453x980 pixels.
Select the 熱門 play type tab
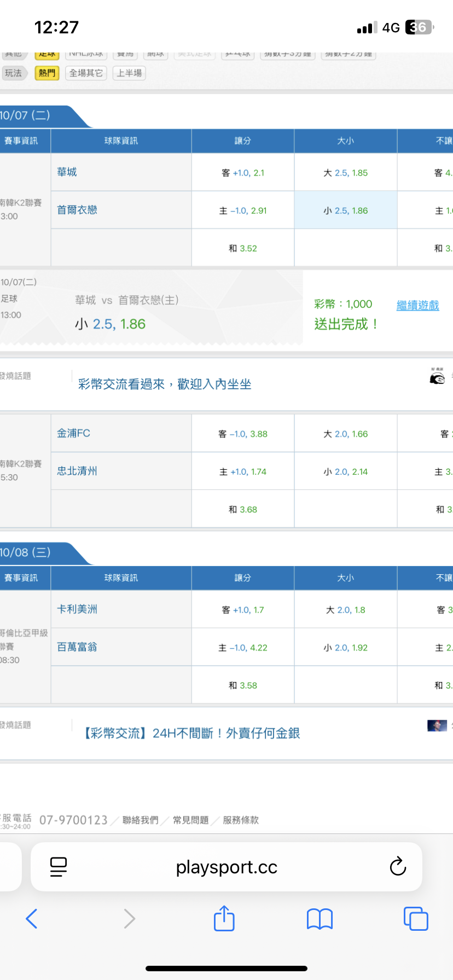(x=47, y=73)
